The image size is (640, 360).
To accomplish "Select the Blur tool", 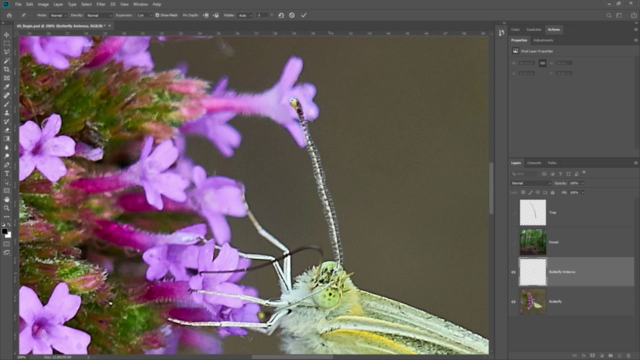I will pyautogui.click(x=7, y=147).
